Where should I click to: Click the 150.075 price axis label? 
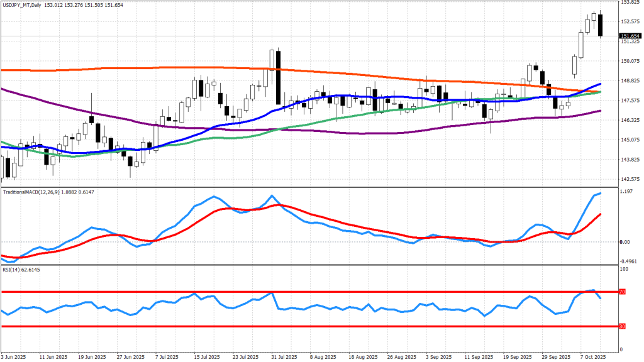click(630, 61)
